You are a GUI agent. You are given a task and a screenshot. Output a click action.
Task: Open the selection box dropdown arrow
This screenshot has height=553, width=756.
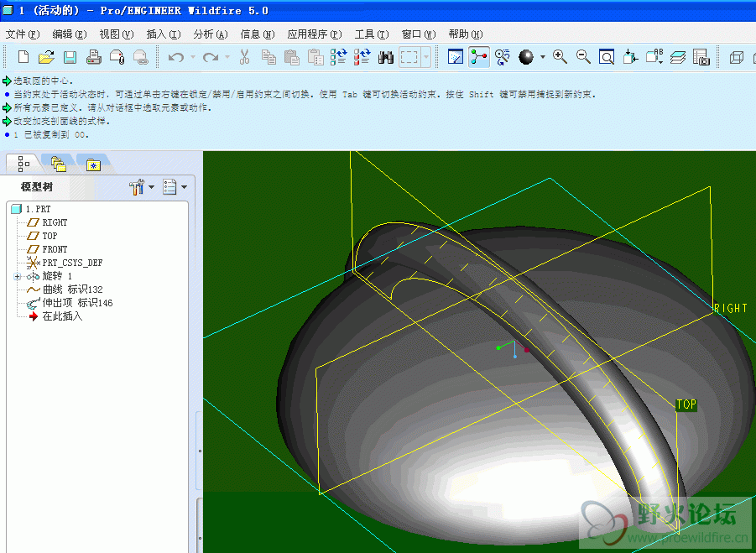(x=425, y=57)
